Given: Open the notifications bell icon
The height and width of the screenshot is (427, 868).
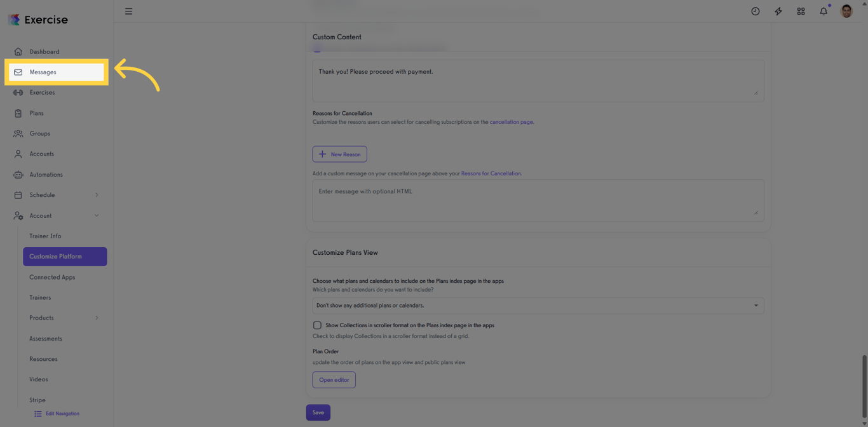Looking at the screenshot, I should (824, 11).
